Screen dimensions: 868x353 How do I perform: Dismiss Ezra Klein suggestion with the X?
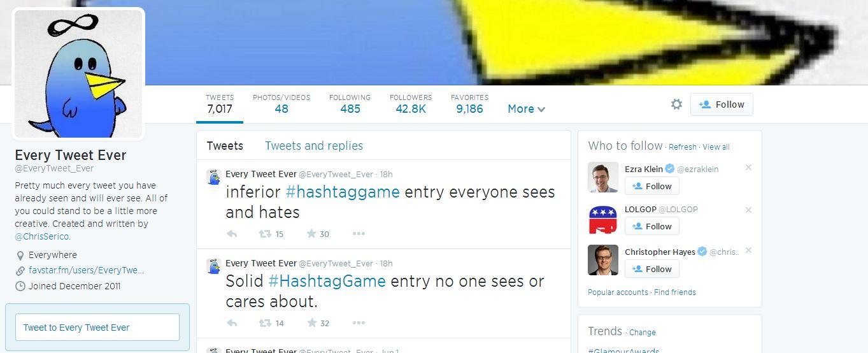point(748,168)
